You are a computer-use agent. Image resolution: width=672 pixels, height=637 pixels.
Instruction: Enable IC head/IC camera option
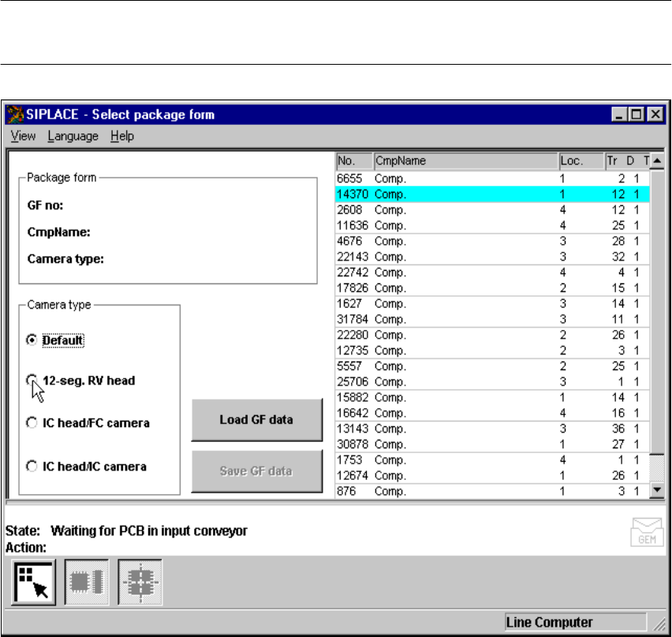click(x=32, y=467)
